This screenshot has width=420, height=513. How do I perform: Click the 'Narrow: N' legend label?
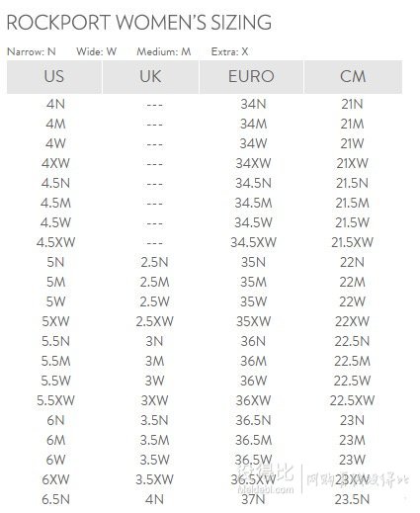32,51
